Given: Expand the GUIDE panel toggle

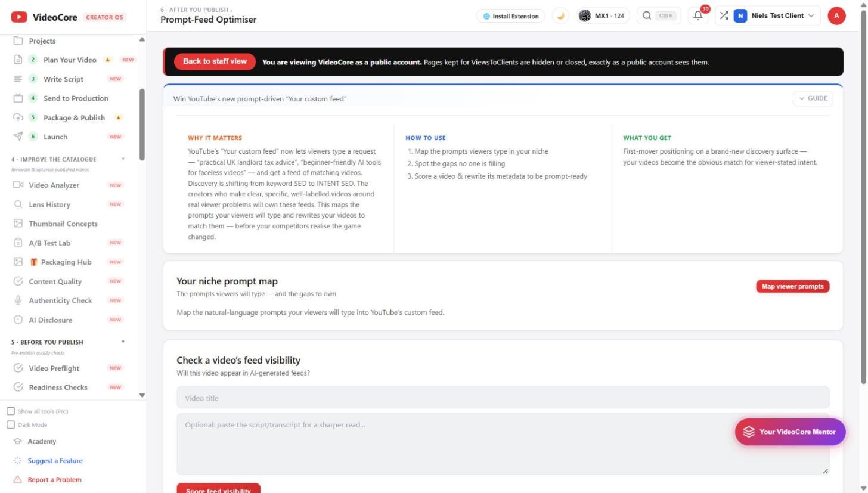Looking at the screenshot, I should point(813,98).
